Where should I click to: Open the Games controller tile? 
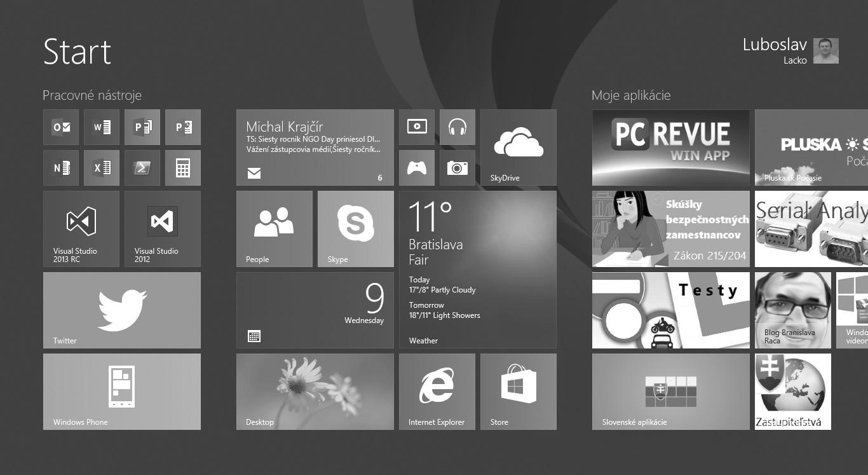point(417,168)
